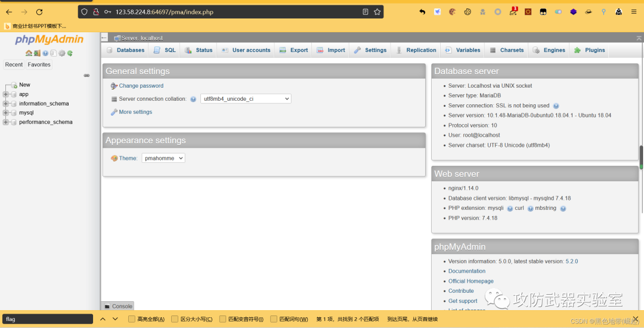
Task: Expand the app database tree node
Action: (x=6, y=94)
